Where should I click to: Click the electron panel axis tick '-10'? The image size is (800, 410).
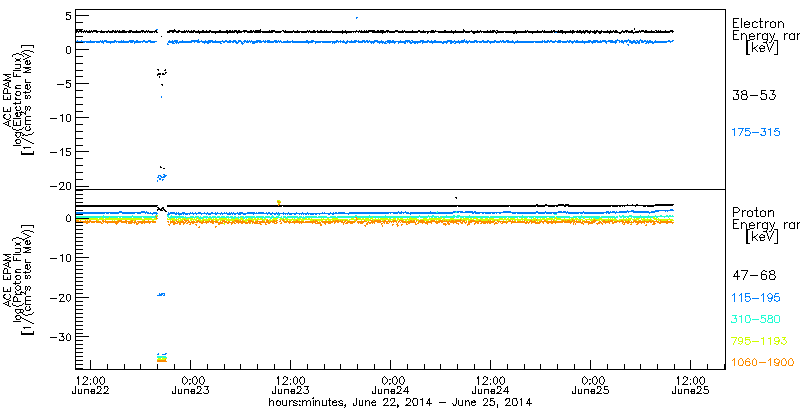click(60, 118)
